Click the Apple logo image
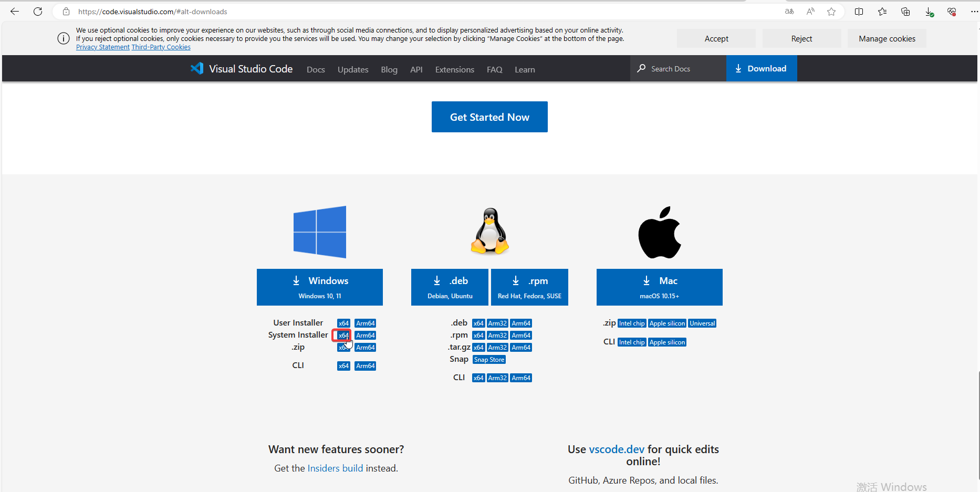The image size is (980, 492). (x=660, y=232)
